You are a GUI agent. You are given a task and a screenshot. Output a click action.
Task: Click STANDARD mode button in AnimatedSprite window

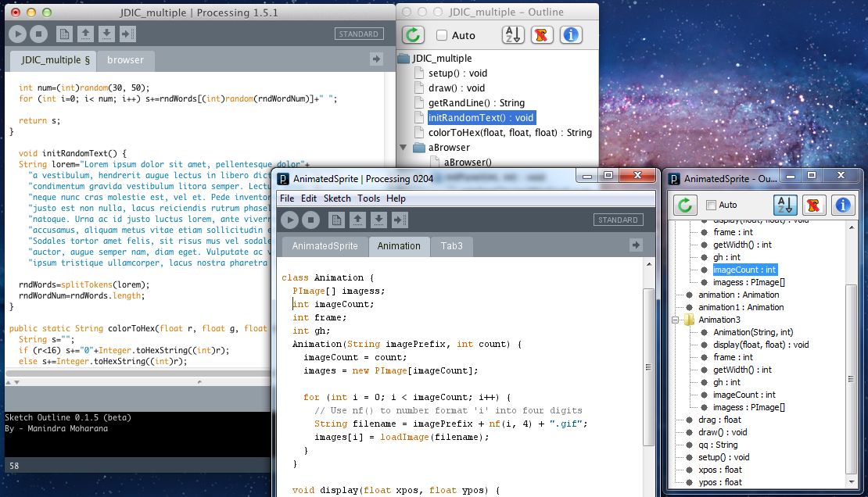coord(619,220)
